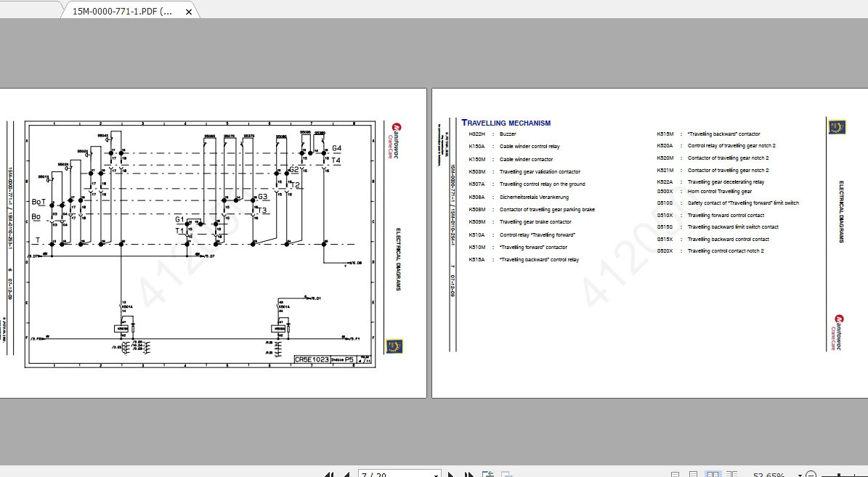Click the page number input field

[394, 474]
